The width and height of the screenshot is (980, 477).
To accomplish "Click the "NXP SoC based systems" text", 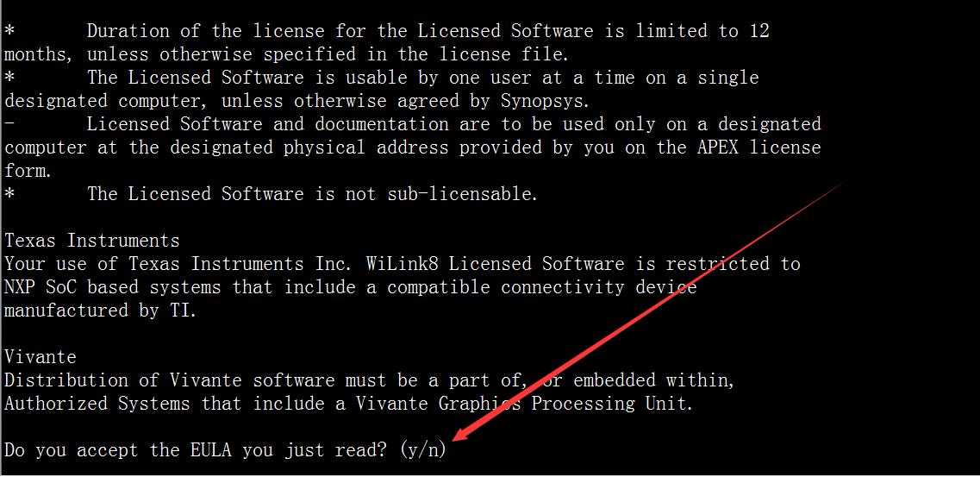I will click(x=113, y=287).
